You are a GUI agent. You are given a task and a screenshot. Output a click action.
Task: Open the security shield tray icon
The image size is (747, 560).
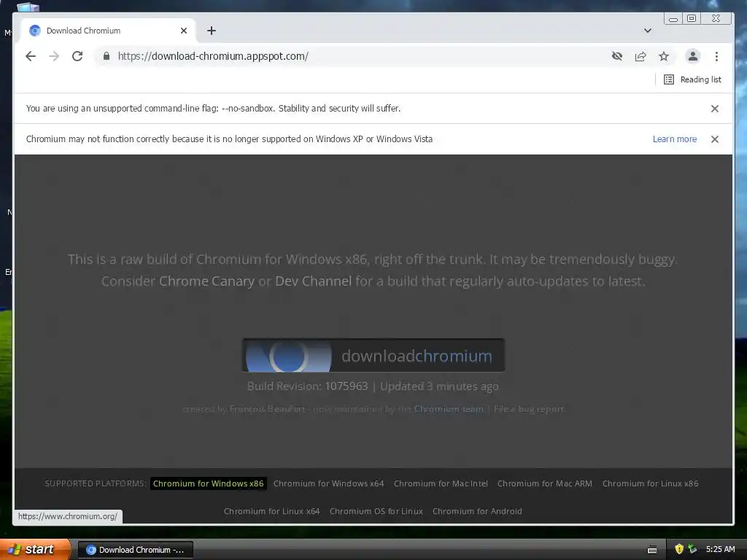(x=679, y=549)
